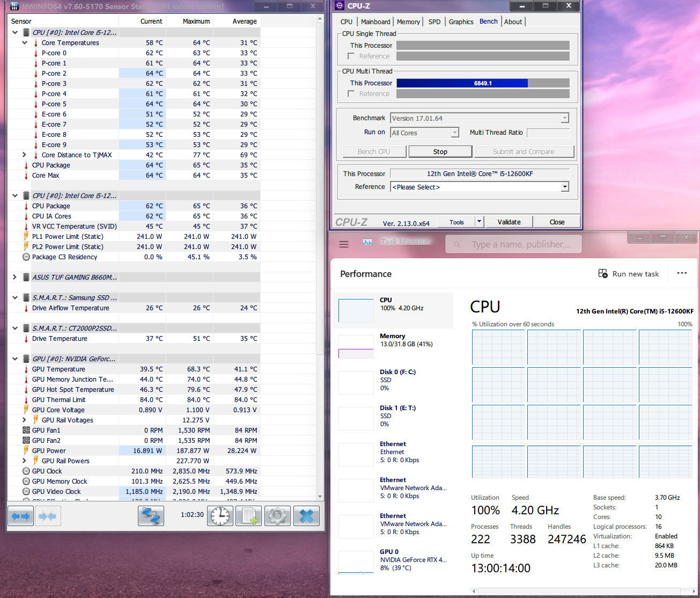The image size is (700, 598).
Task: Open the Benchmark version dropdown
Action: [x=564, y=119]
